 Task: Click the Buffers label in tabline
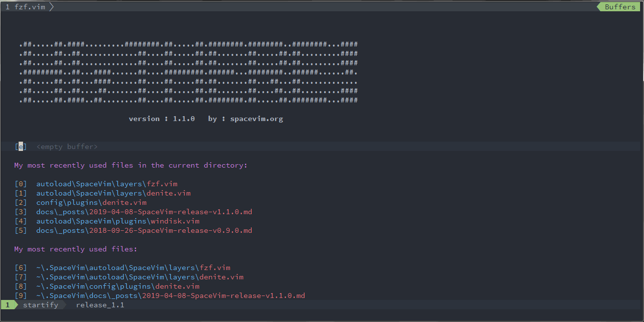pyautogui.click(x=620, y=7)
